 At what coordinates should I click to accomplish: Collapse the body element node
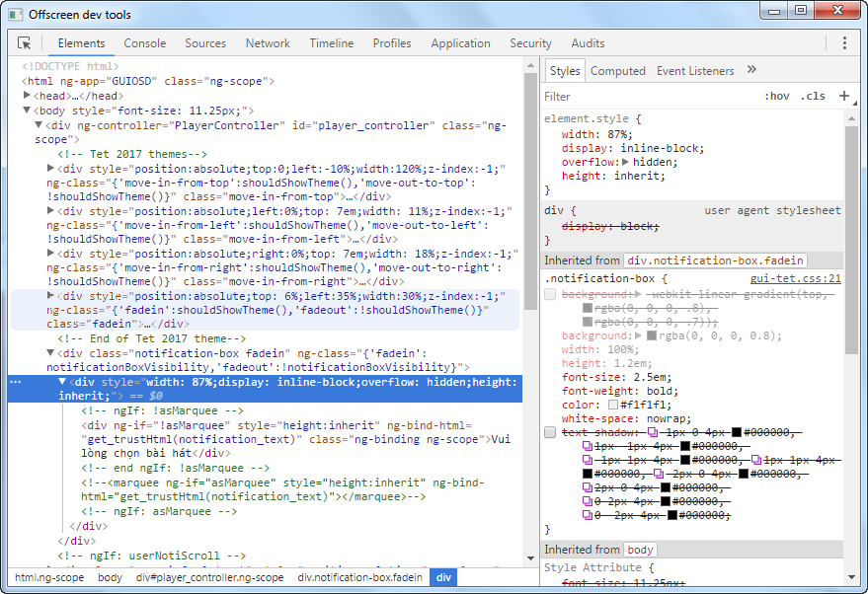(27, 111)
